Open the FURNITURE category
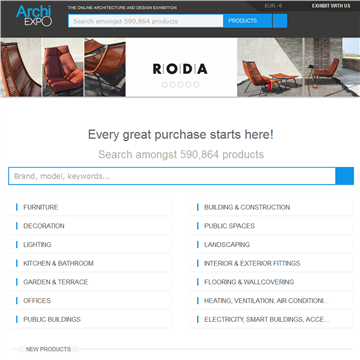Viewport: 360px width, 360px height. 91,207
